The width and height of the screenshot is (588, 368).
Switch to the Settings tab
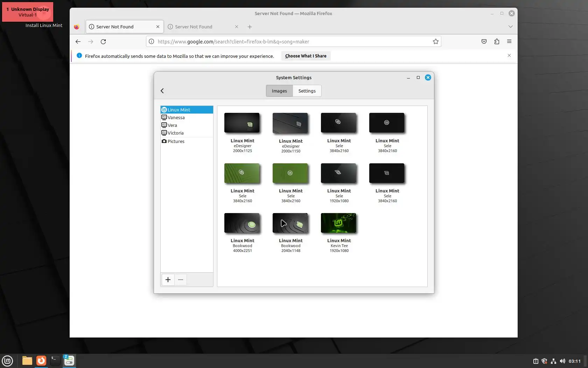(307, 91)
